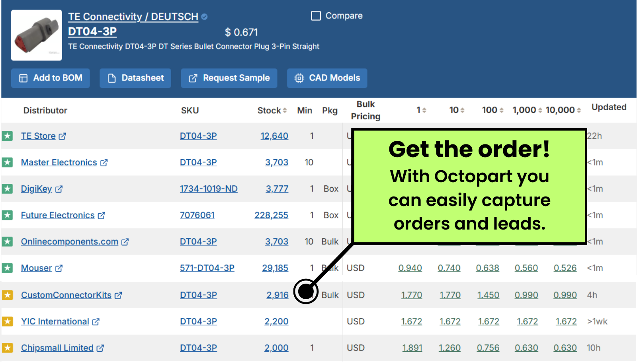Viewport: 637px width, 364px height.
Task: Click the Add to BOM icon
Action: 23,78
